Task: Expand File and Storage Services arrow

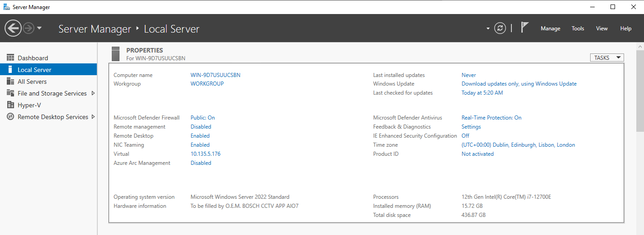Action: (93, 93)
